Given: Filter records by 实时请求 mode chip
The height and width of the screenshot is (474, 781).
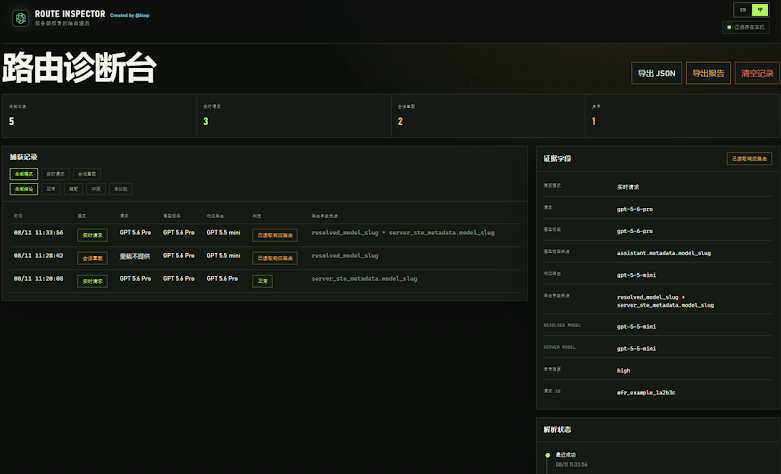Looking at the screenshot, I should pyautogui.click(x=55, y=174).
